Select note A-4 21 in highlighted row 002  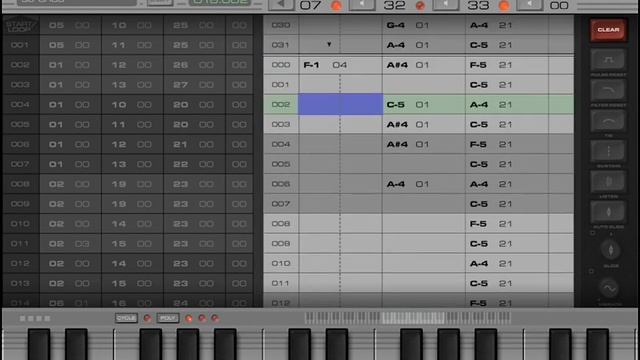[491, 105]
